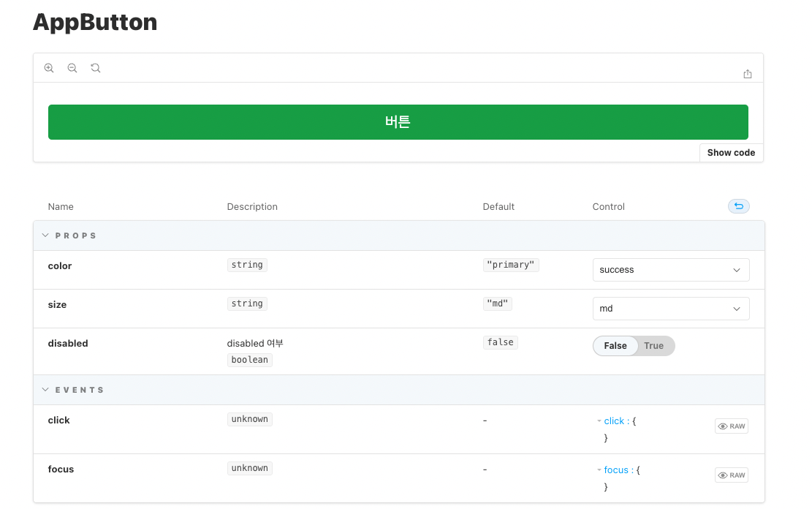The image size is (812, 509).
Task: Click the 'disabled 여부' description
Action: pyautogui.click(x=255, y=343)
